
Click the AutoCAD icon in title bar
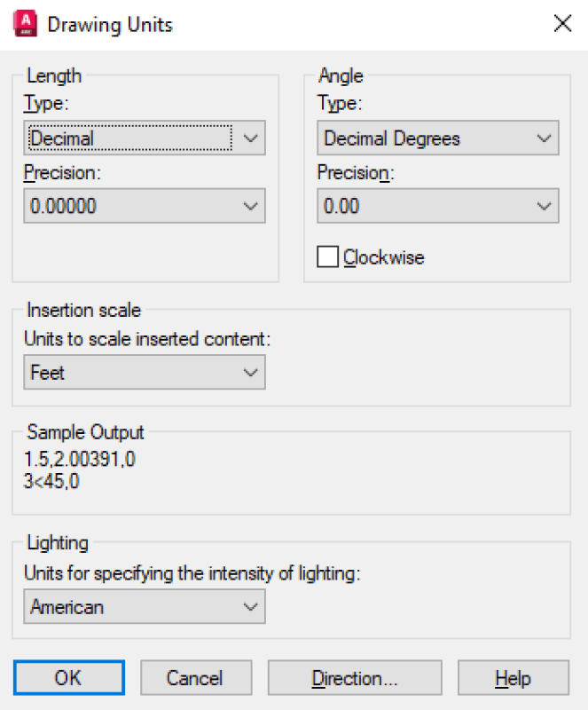point(26,24)
